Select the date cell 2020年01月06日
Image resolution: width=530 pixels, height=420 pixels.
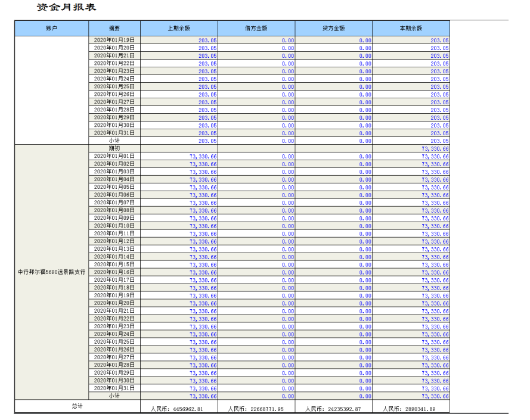tap(114, 195)
